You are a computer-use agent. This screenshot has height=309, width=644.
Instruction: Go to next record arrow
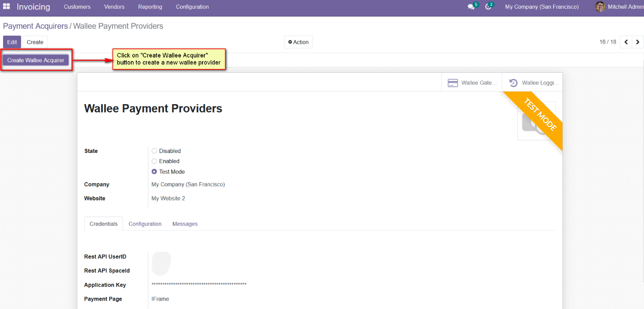pos(638,42)
